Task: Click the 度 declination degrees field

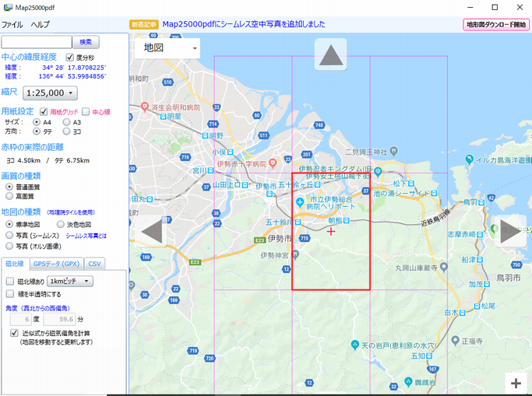Action: click(21, 319)
